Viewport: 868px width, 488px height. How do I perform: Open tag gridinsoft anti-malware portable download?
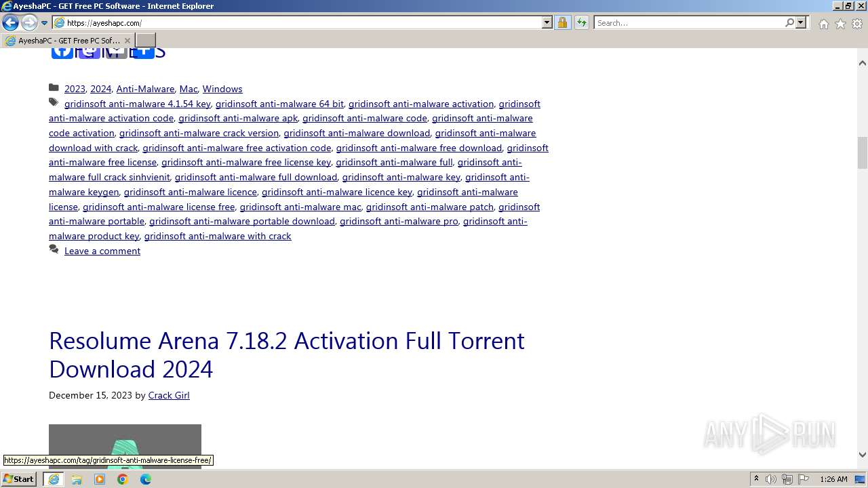(x=242, y=221)
